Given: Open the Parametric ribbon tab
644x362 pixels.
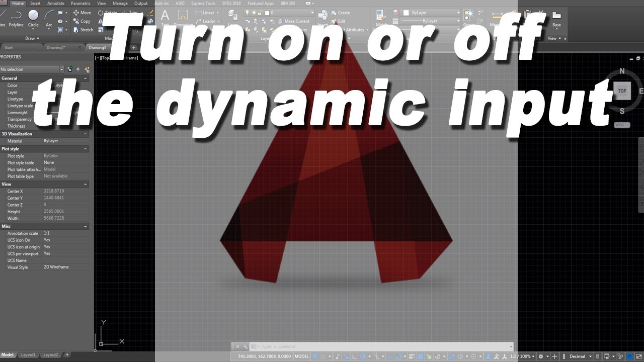Looking at the screenshot, I should click(x=80, y=4).
